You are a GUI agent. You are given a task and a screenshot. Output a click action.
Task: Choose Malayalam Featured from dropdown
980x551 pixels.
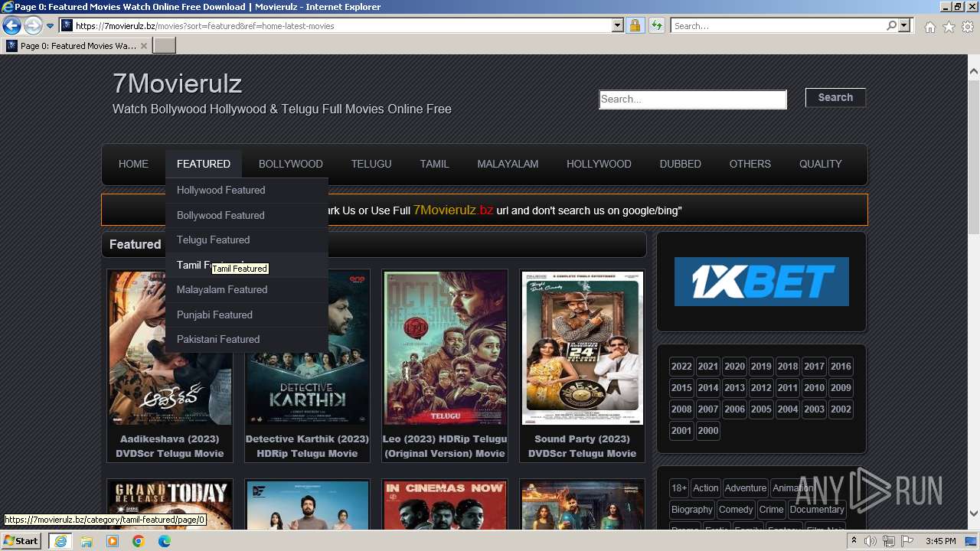click(x=247, y=289)
